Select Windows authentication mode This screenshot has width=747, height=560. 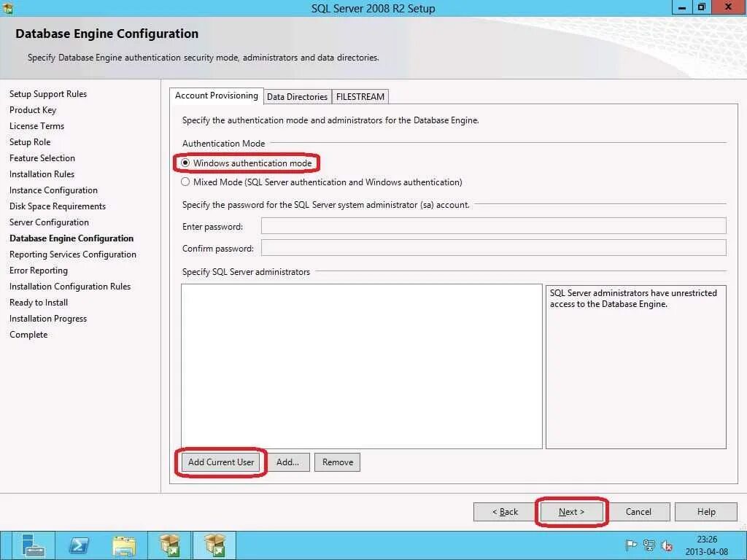pos(247,163)
